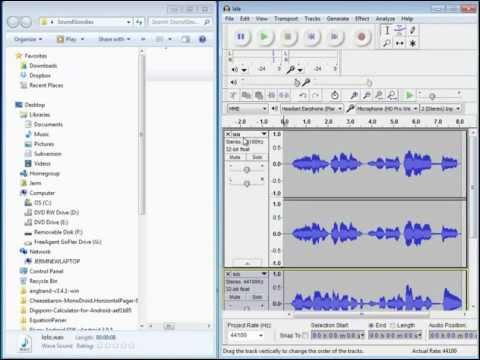Click the Pause button in Audacity
The image size is (480, 360).
click(x=240, y=37)
